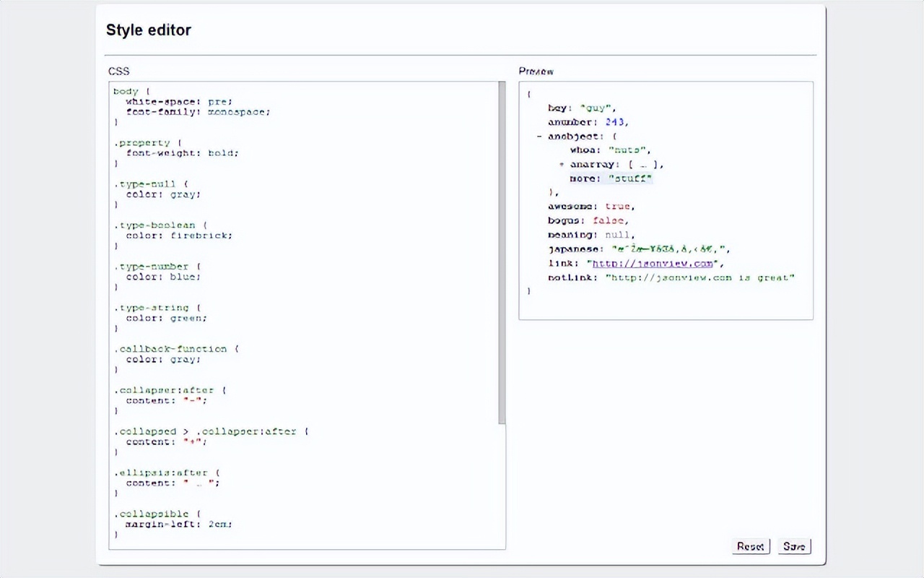Expand the anarray node with plus sign
924x578 pixels.
(x=562, y=165)
